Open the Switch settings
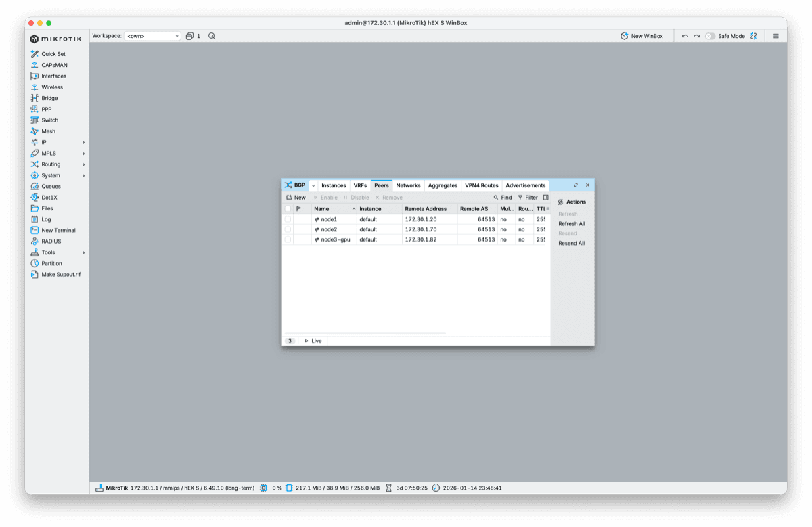Viewport: 812px width, 527px height. click(x=48, y=120)
